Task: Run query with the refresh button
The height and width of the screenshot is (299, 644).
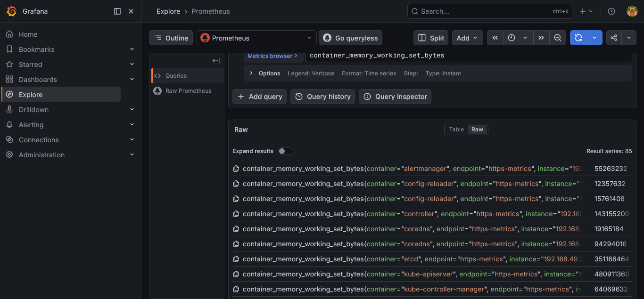Action: (578, 38)
